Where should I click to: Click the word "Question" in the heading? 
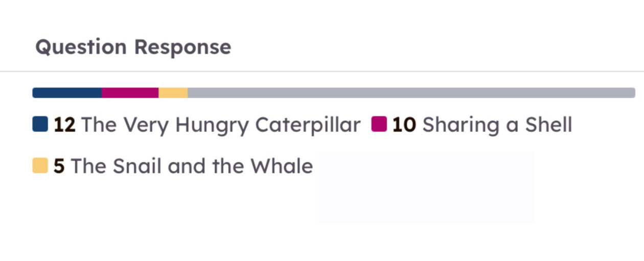point(81,48)
